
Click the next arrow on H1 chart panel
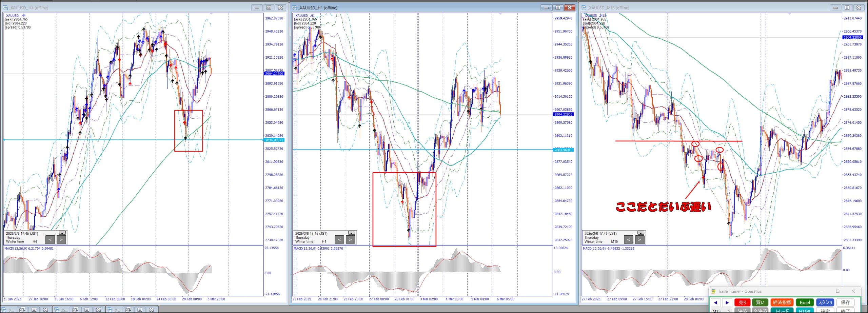pos(350,240)
